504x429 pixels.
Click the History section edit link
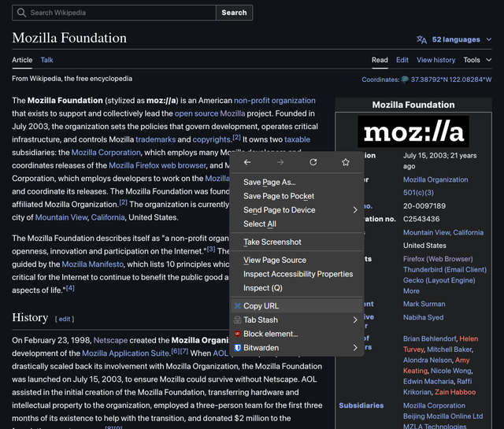pos(65,319)
